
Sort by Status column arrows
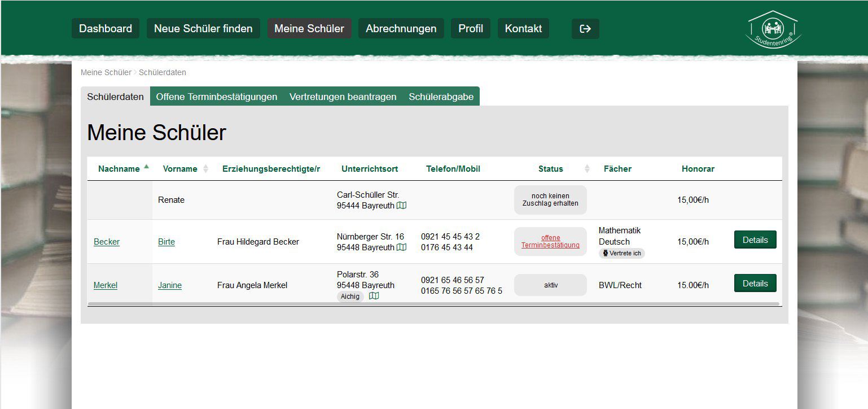pos(587,169)
